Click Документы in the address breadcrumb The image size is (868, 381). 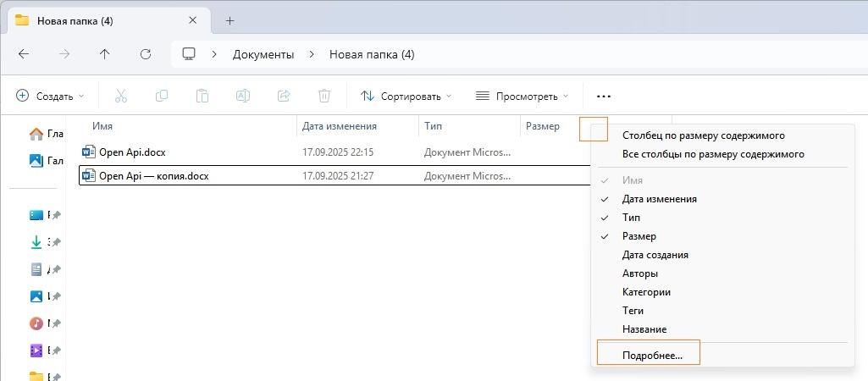(x=263, y=54)
